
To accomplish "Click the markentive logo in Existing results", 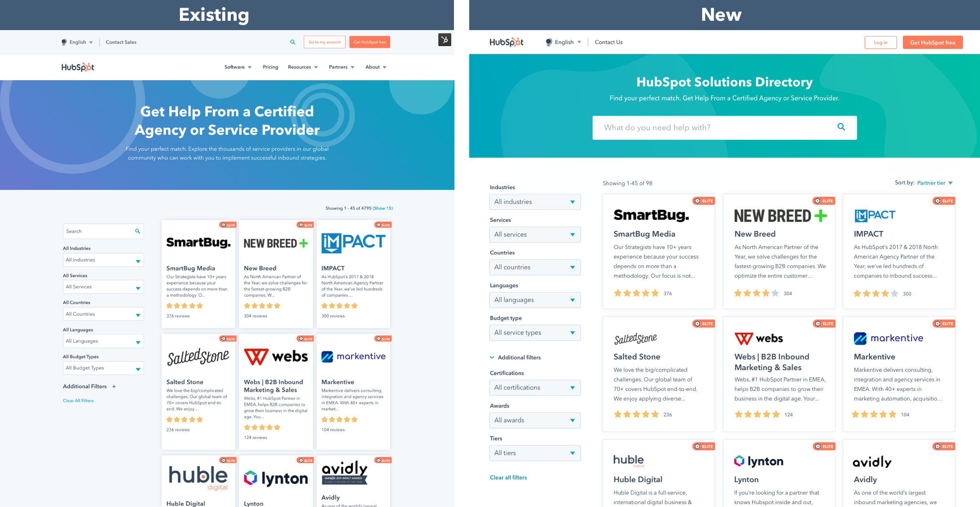I will [353, 357].
